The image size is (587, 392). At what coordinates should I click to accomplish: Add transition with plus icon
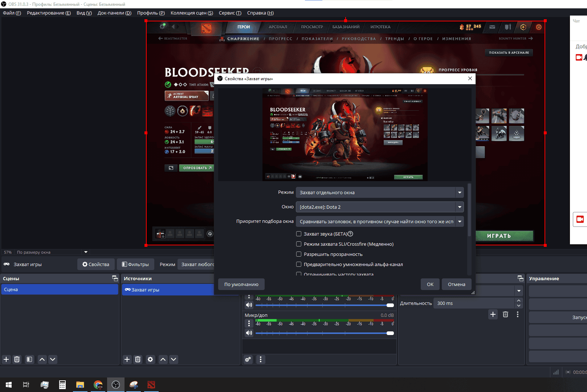coord(493,314)
